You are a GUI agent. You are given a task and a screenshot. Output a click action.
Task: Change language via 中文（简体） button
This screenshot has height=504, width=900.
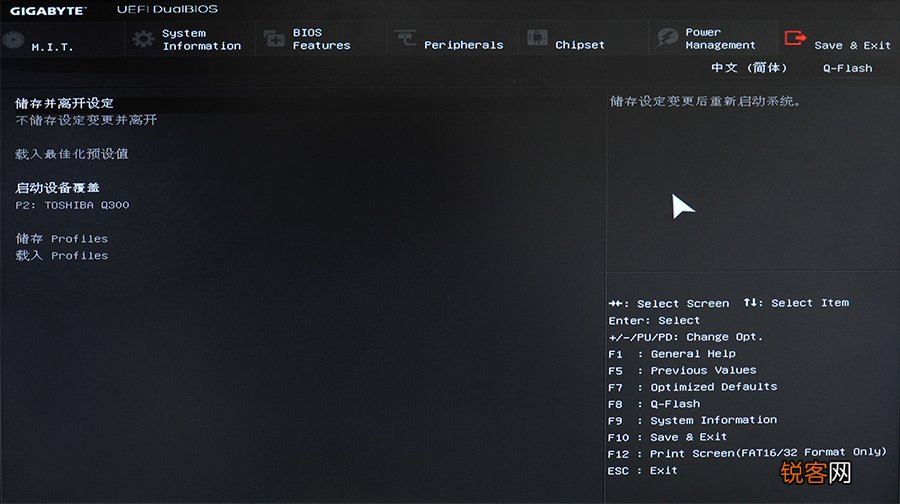749,68
